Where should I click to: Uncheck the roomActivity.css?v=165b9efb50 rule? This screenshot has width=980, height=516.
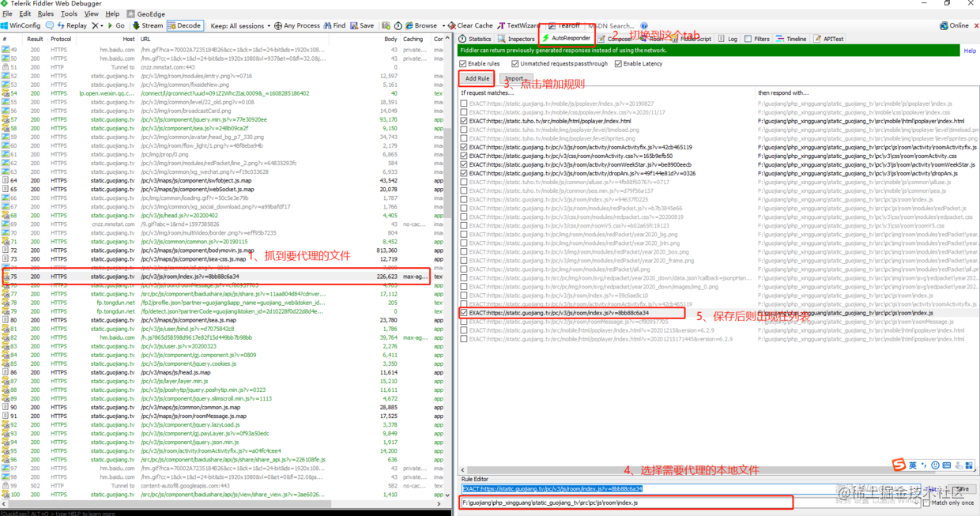tap(465, 156)
